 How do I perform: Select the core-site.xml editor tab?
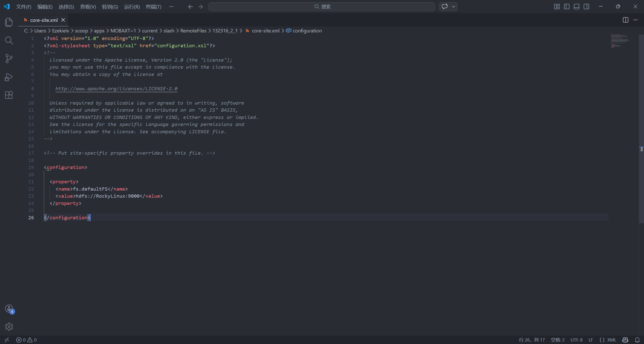[x=43, y=20]
